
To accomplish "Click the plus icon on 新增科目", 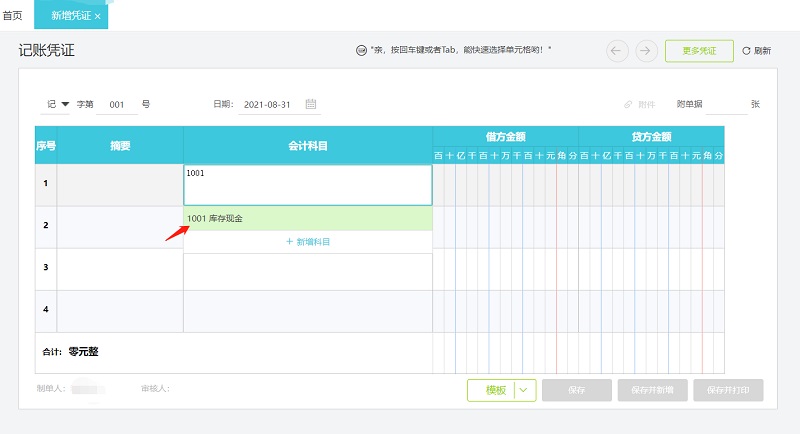I will (x=289, y=242).
